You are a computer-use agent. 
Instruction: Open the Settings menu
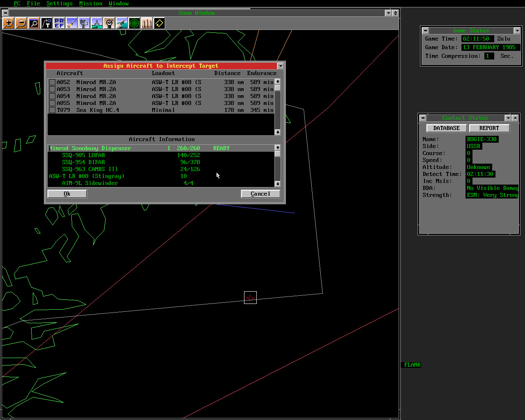pyautogui.click(x=59, y=3)
